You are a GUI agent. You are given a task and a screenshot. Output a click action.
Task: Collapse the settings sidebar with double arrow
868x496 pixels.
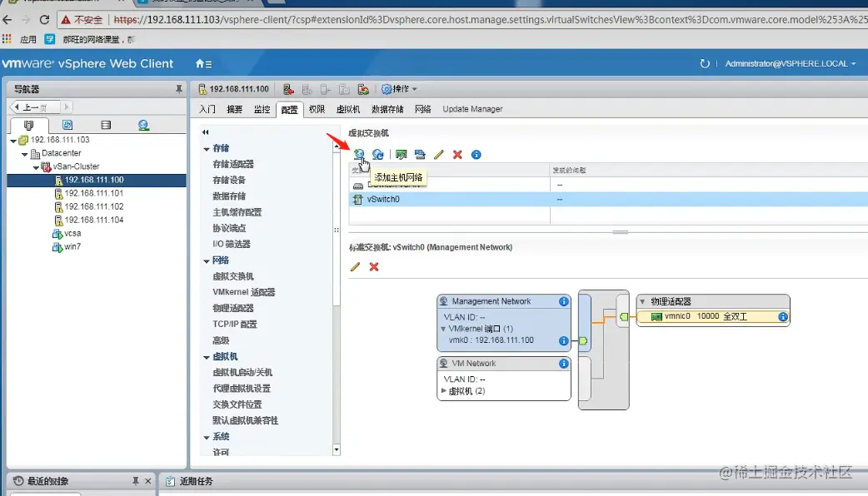(x=206, y=132)
